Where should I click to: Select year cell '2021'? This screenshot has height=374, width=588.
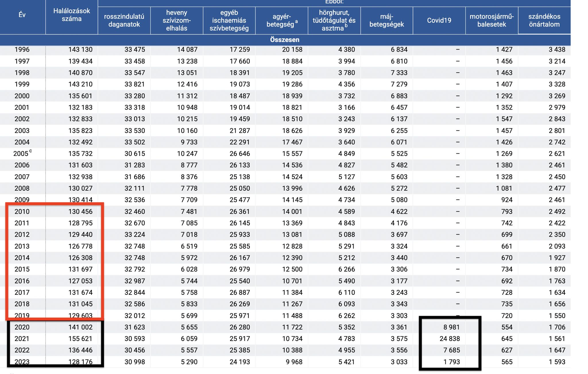click(22, 338)
